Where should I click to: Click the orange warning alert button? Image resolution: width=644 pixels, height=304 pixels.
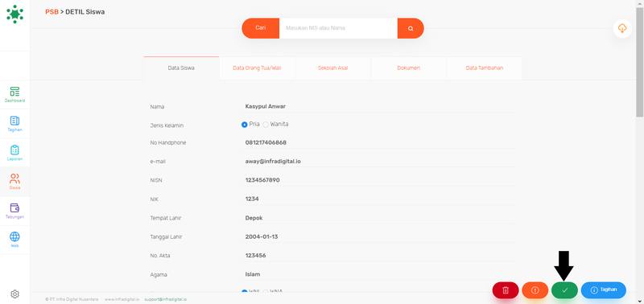point(535,290)
